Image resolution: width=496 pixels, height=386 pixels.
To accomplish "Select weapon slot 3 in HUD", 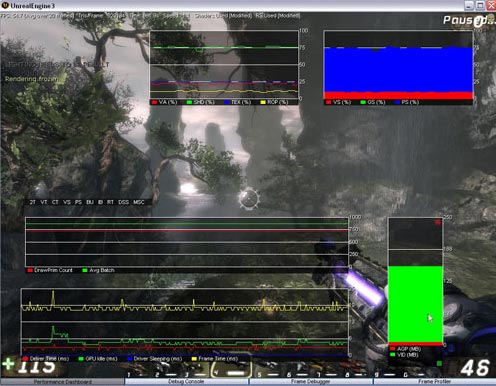I will (x=195, y=370).
